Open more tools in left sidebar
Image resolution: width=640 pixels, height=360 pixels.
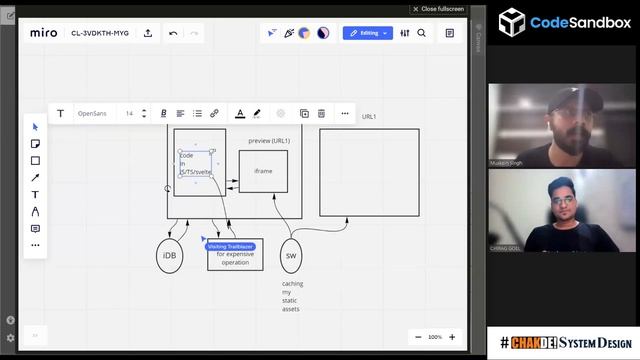[35, 245]
